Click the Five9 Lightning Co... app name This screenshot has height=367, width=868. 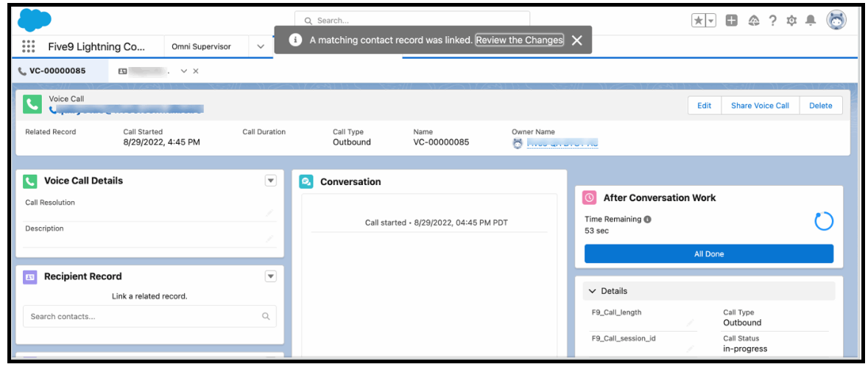coord(97,46)
